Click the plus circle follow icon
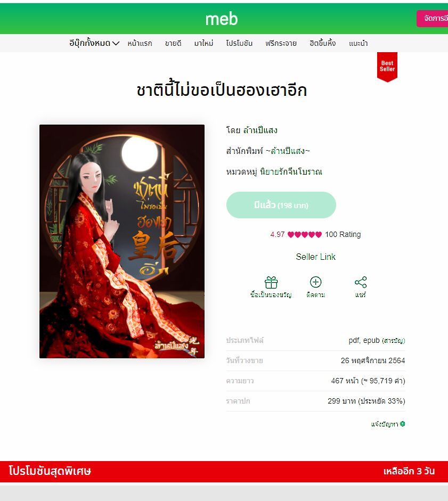The height and width of the screenshot is (501, 448). tap(315, 282)
